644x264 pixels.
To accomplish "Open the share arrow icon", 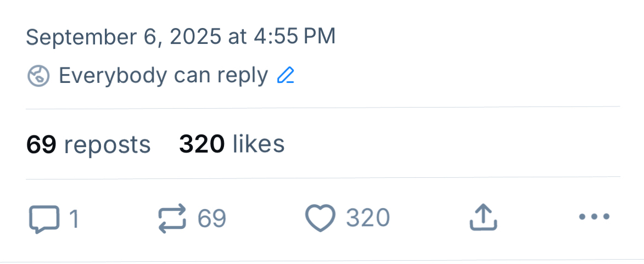I will point(483,218).
